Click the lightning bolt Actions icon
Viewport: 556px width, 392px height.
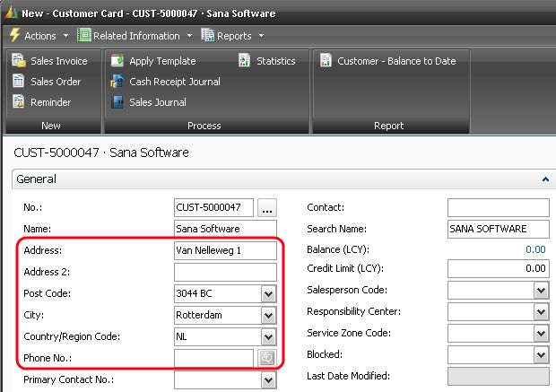coord(14,35)
